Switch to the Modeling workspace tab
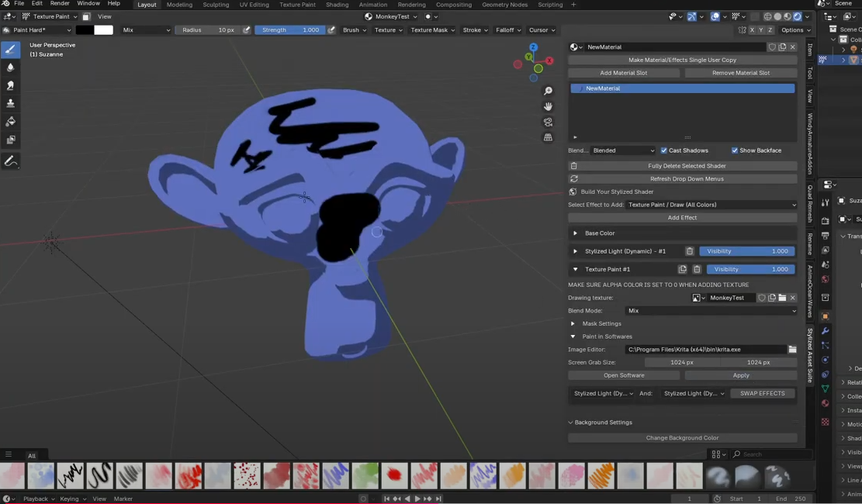The image size is (862, 504). 179,5
